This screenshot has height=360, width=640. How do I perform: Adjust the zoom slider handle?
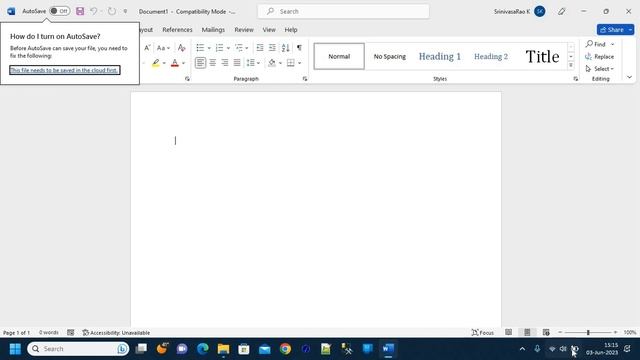(x=588, y=333)
